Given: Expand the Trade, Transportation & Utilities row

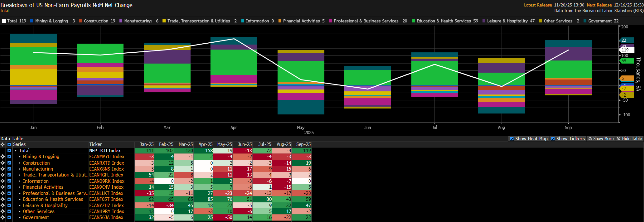Looking at the screenshot, I should [20, 175].
